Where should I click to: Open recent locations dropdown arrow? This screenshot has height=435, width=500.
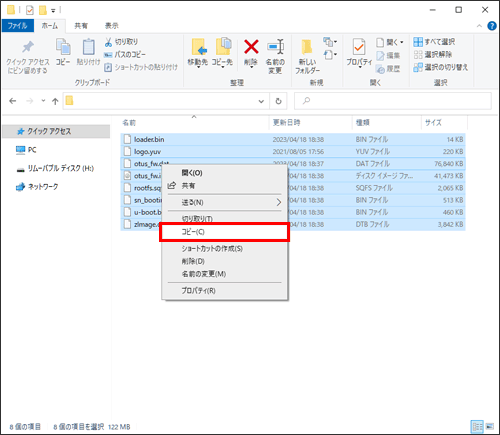pos(43,101)
